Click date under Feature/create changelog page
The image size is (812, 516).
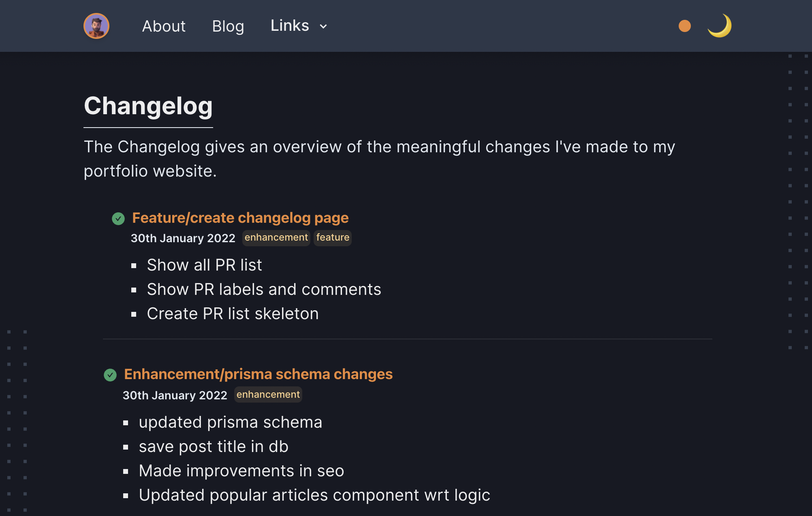pos(183,238)
